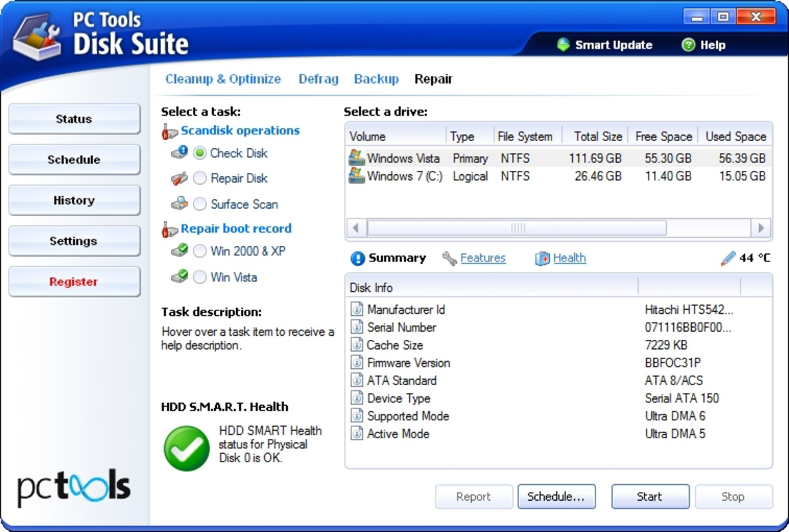Click the thermometer temperature icon

point(728,259)
